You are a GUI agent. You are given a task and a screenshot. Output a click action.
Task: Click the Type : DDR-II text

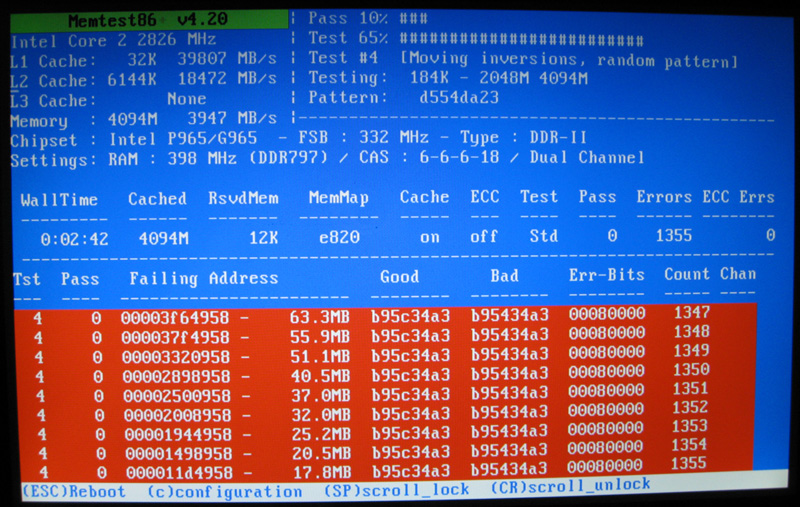pos(523,137)
